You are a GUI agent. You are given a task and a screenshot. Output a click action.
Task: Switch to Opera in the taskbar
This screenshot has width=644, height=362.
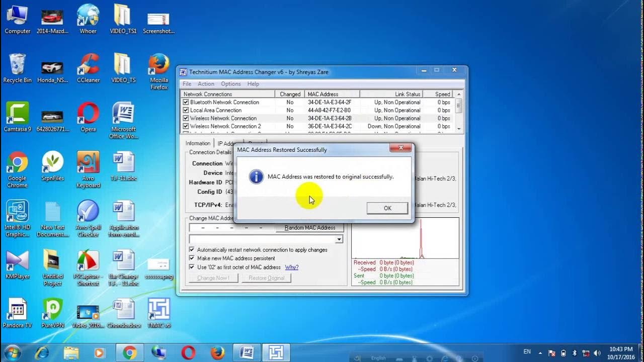[x=188, y=353]
